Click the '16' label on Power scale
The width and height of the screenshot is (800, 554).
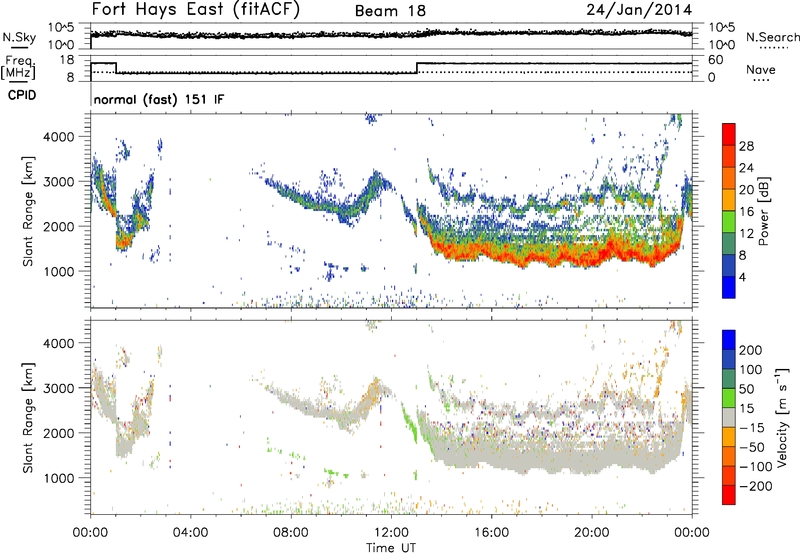point(746,212)
